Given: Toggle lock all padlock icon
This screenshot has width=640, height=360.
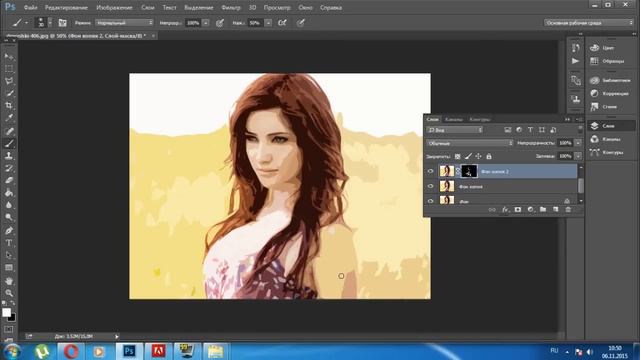Looking at the screenshot, I should (x=489, y=156).
